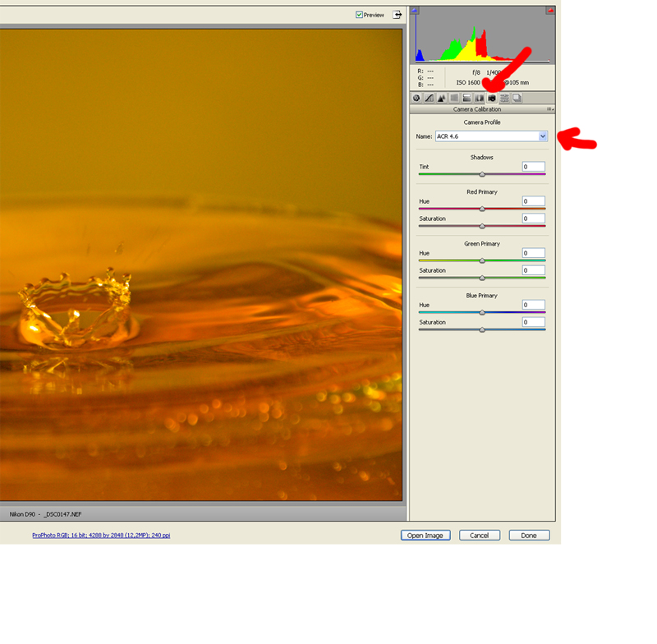Toggle the shadow clipping warning on histogram

click(x=415, y=11)
